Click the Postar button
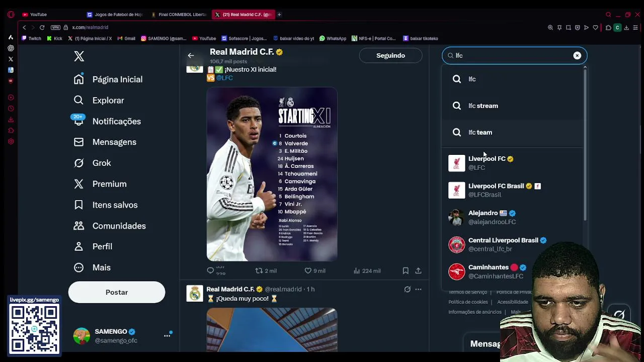 click(x=117, y=292)
